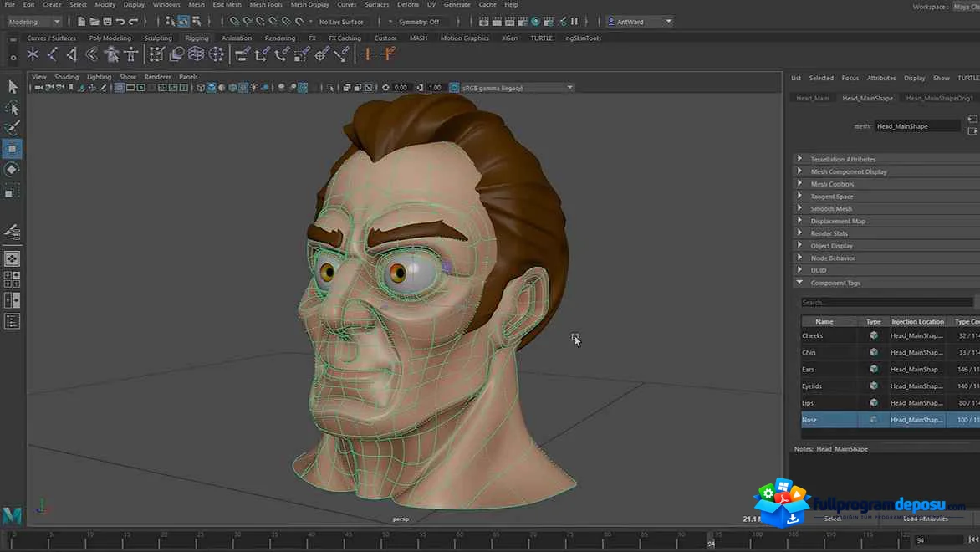The height and width of the screenshot is (552, 980).
Task: Click the Open Scene folder icon
Action: click(x=94, y=21)
